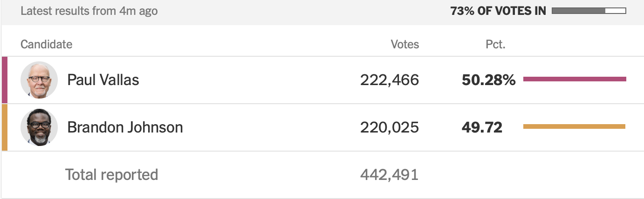Click Vallas's vote count 222,466
The width and height of the screenshot is (644, 199).
[390, 80]
